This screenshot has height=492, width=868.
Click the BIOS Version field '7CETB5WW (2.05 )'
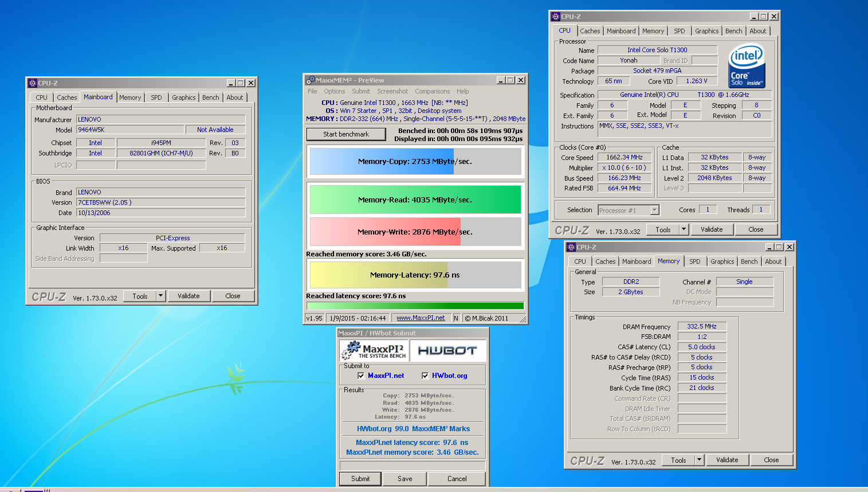161,202
